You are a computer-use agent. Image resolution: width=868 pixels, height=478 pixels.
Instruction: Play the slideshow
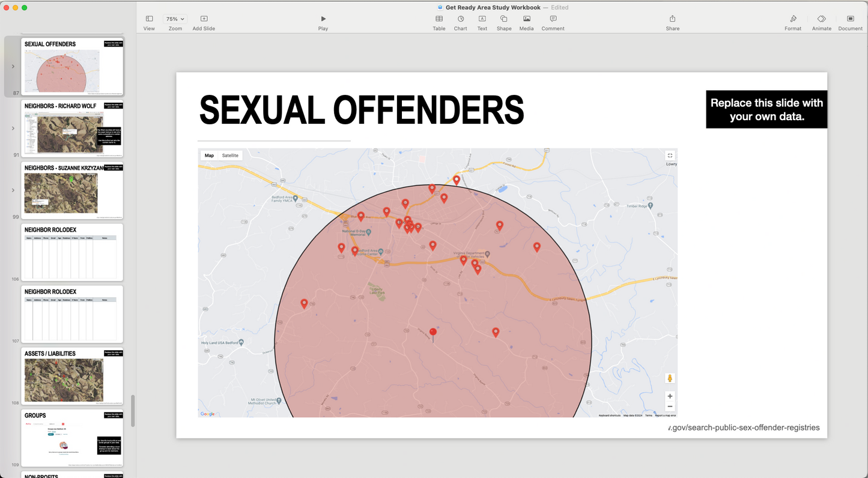tap(323, 22)
